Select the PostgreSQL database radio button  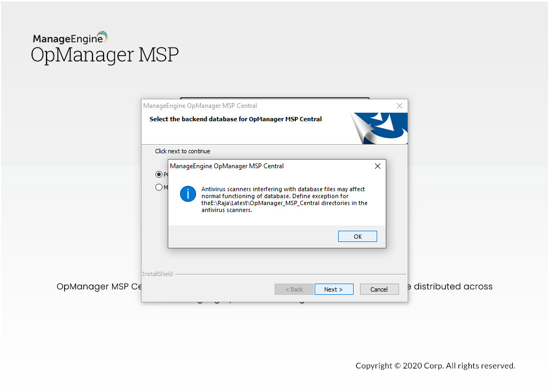click(159, 174)
